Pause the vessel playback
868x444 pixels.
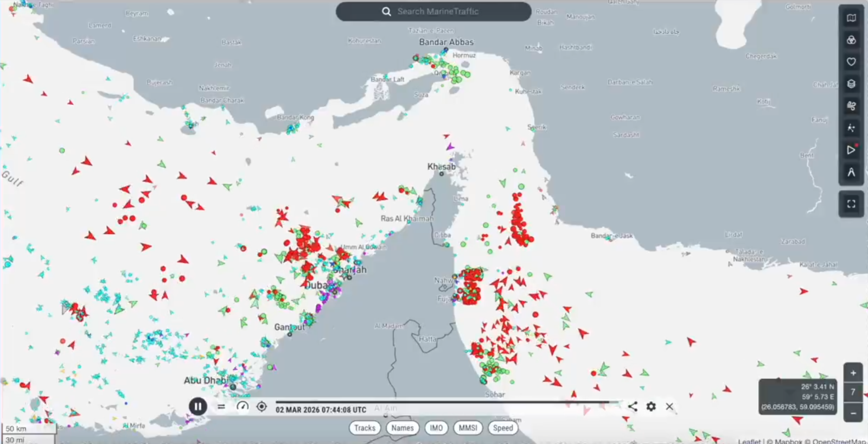click(198, 407)
